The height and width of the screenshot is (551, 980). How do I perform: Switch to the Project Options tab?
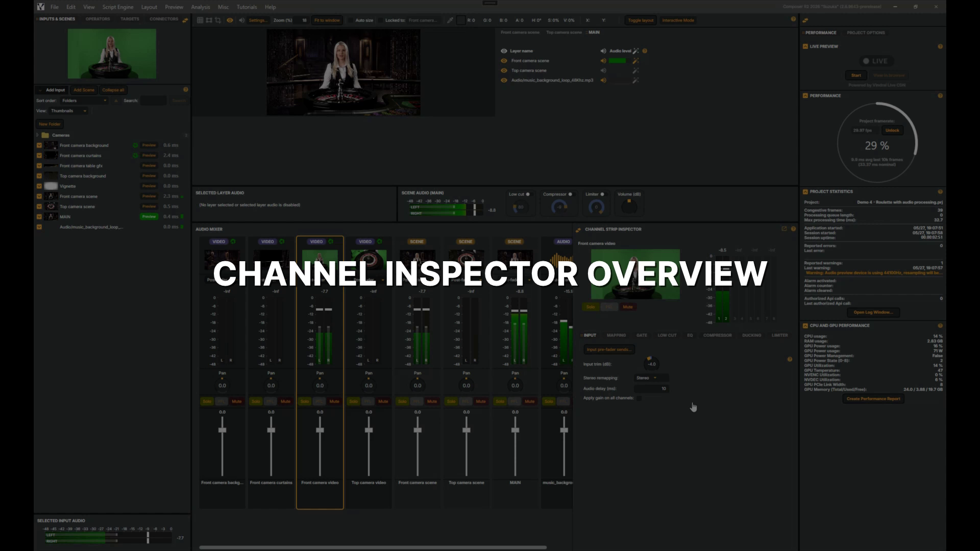(866, 33)
